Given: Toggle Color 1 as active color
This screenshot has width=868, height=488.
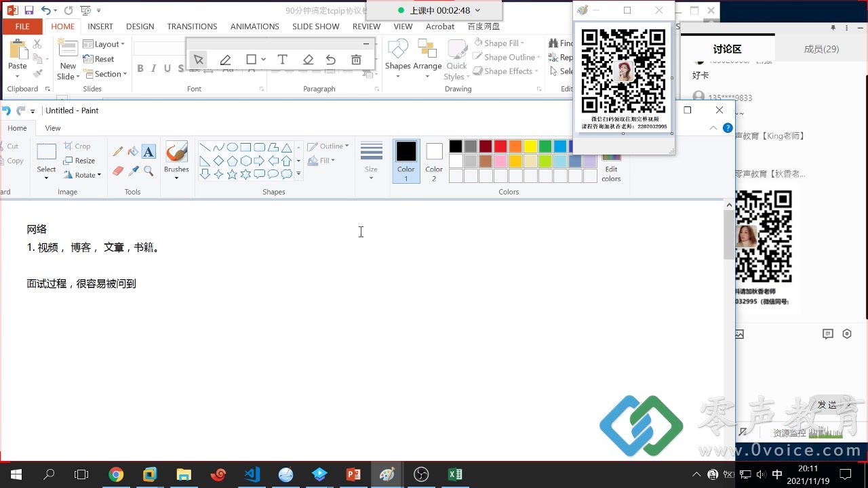Looking at the screenshot, I should [406, 161].
